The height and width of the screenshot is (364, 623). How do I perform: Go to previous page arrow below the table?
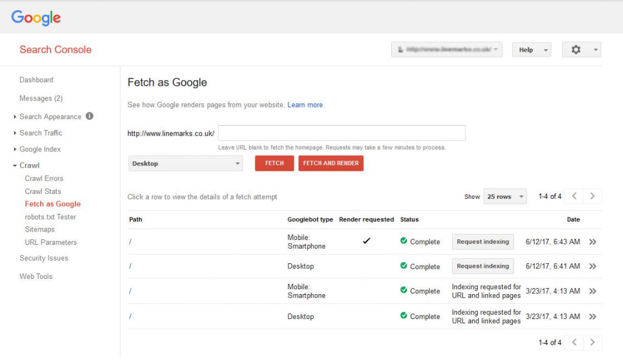click(x=574, y=342)
